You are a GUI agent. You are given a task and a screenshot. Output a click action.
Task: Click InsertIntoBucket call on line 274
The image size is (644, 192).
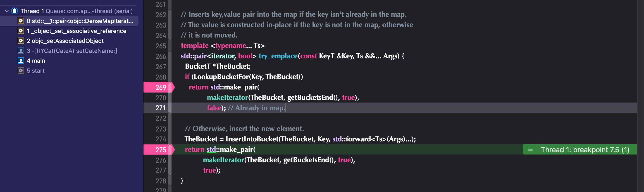252,139
